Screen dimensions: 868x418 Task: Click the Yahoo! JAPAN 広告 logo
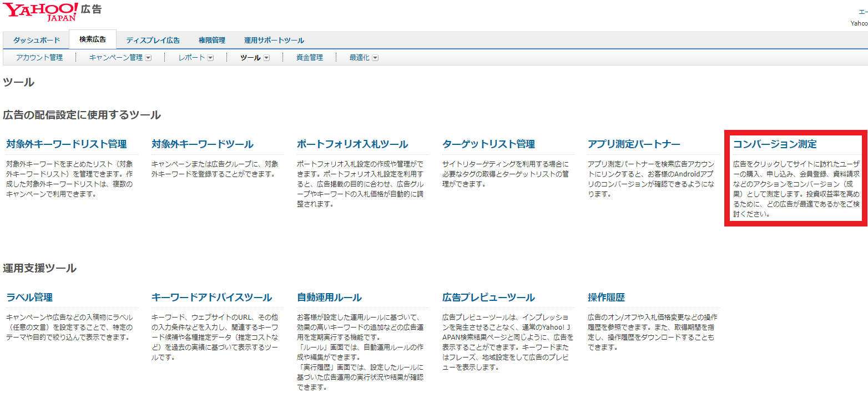53,12
